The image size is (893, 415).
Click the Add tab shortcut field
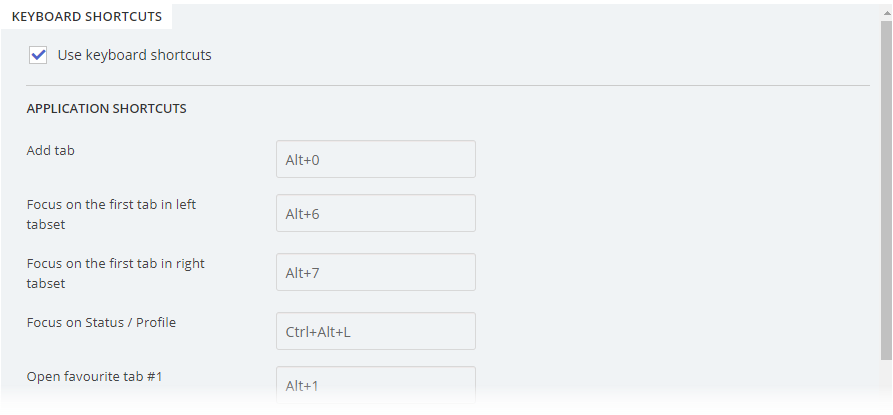tap(375, 159)
